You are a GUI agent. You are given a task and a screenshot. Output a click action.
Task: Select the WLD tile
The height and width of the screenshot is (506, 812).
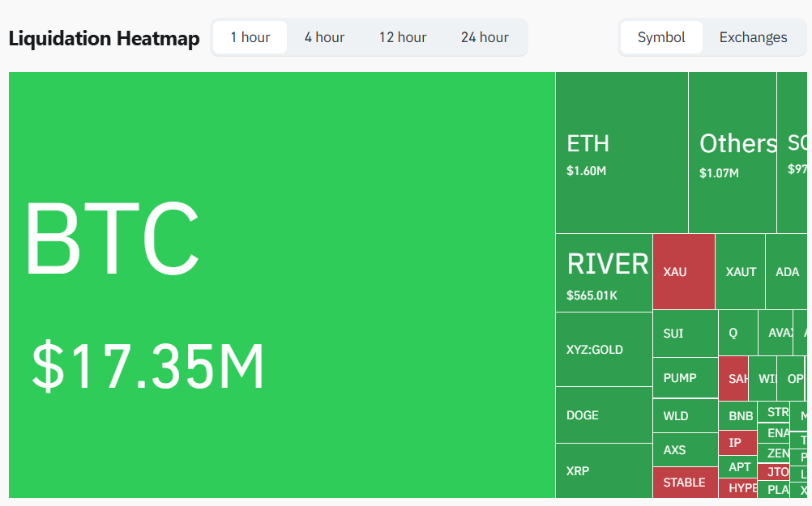click(x=685, y=416)
